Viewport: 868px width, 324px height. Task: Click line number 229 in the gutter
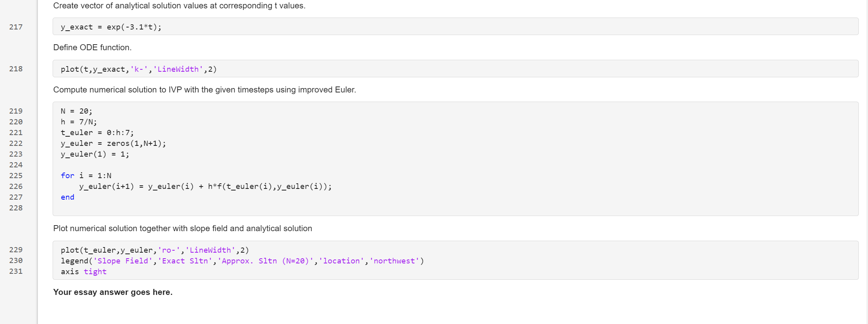16,250
